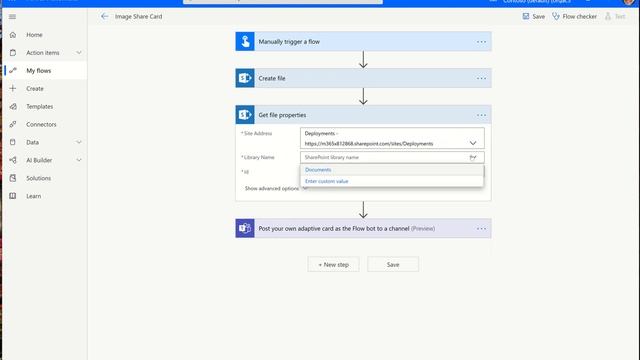Screen dimensions: 640x360
Task: Open Solutions in the sidebar
Action: [x=38, y=178]
